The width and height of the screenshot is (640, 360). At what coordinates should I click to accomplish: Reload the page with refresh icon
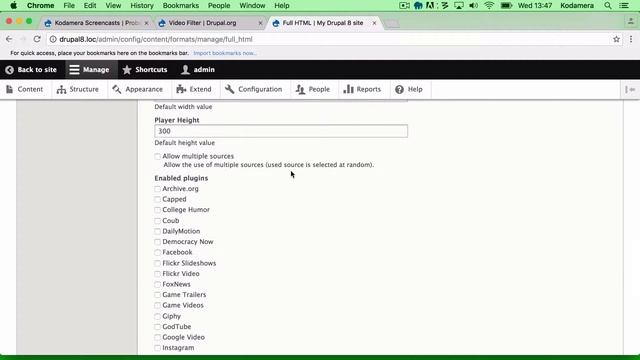[37, 39]
